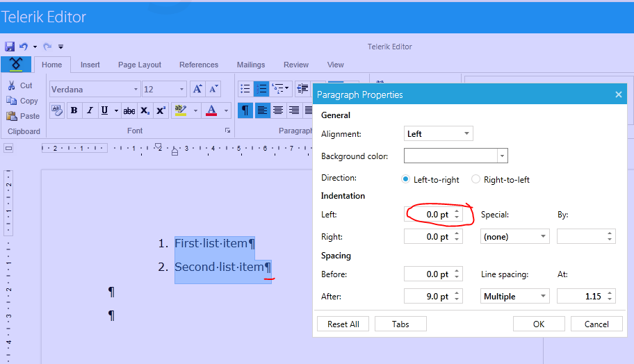Expand the highlight color palette arrow
The image size is (634, 364).
tap(195, 110)
